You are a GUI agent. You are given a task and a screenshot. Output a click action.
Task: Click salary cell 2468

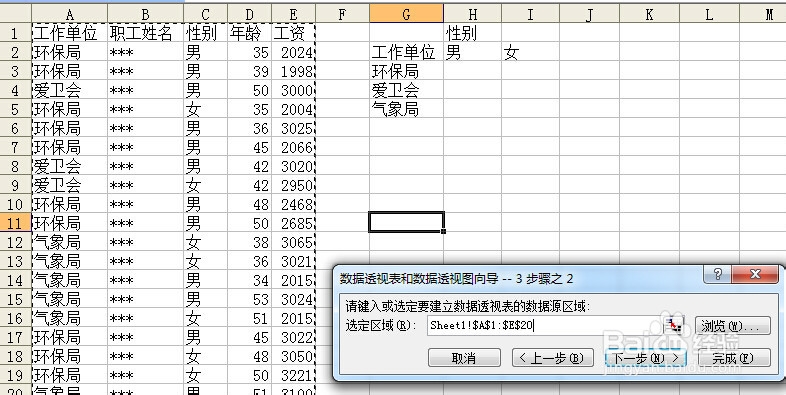pos(293,204)
